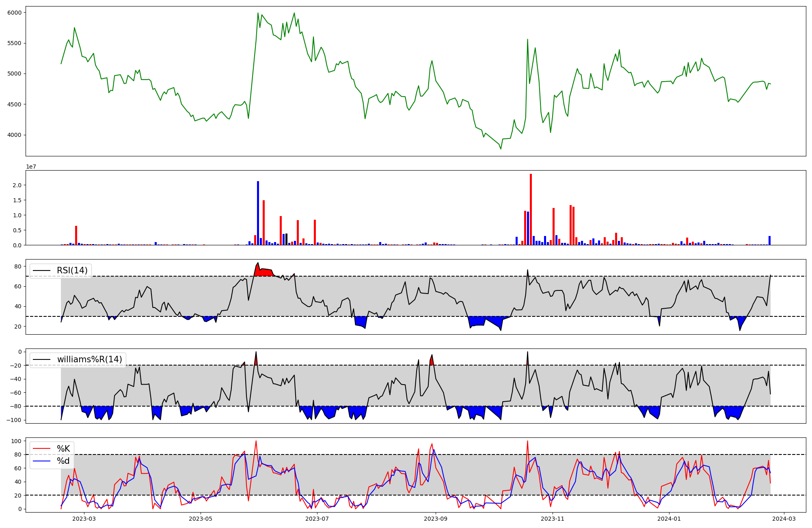
Task: Click the RSI(14) legend label
Action: (x=72, y=270)
